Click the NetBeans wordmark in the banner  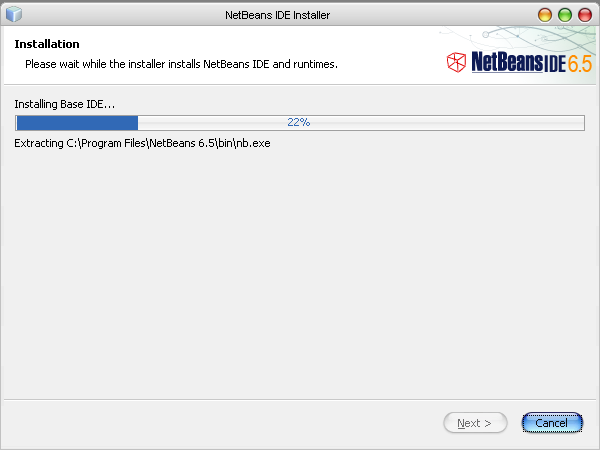coord(506,62)
